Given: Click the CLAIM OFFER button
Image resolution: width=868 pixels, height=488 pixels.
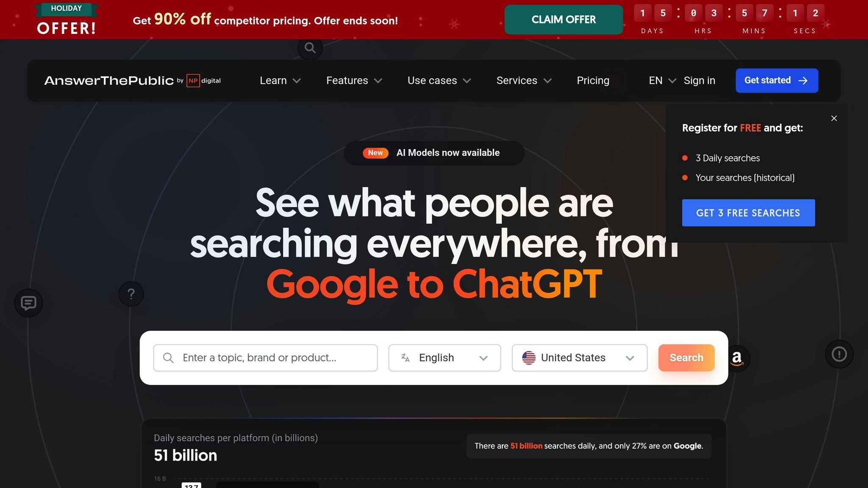Looking at the screenshot, I should click(564, 19).
